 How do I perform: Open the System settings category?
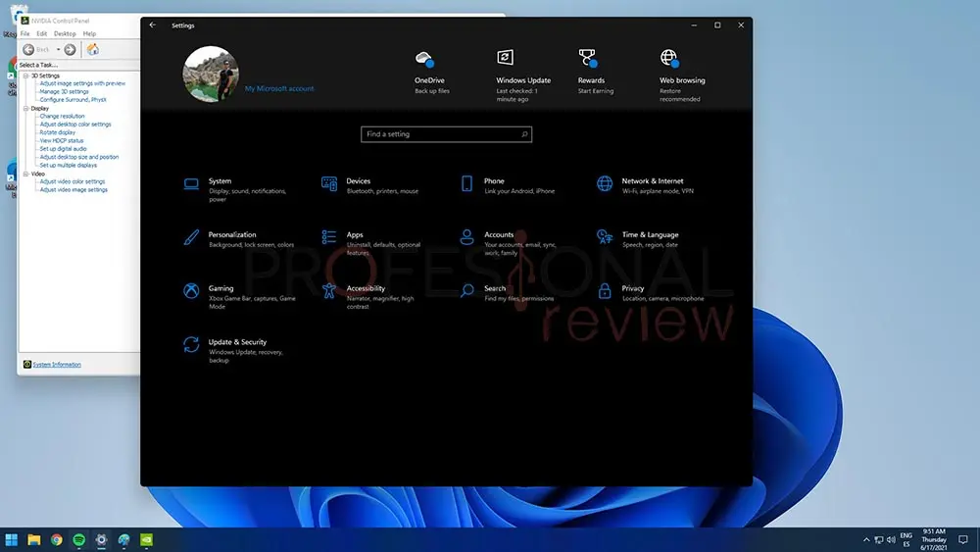[x=236, y=189]
